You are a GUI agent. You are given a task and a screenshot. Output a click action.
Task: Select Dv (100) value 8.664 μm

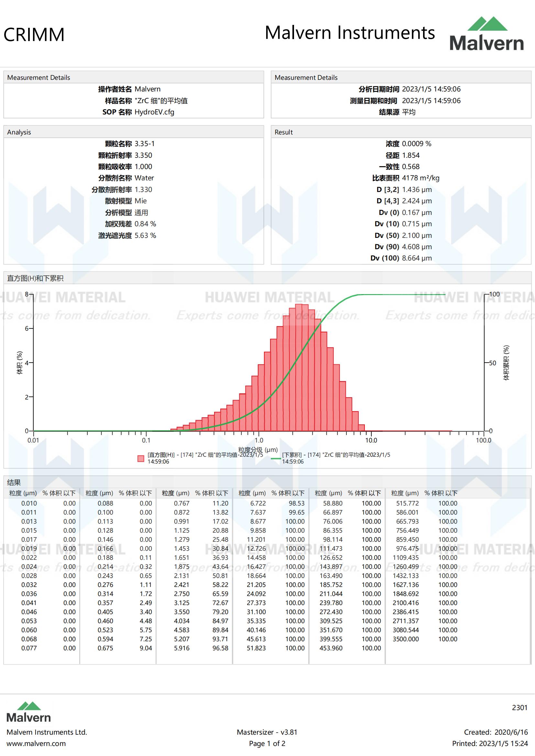click(x=417, y=258)
